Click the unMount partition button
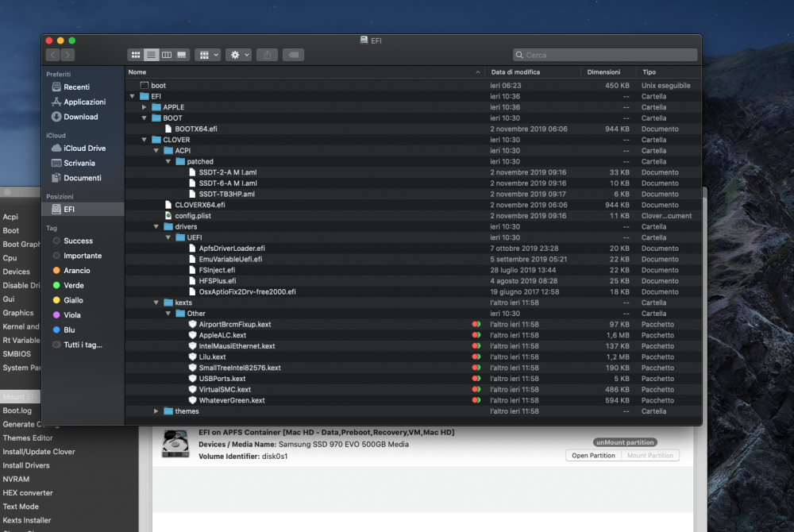Screen dimensions: 794x532 [x=625, y=442]
